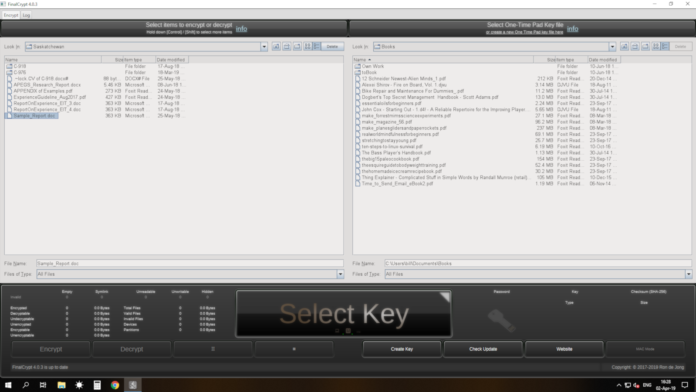696x392 pixels.
Task: Open File Explorer from taskbar
Action: (61, 385)
